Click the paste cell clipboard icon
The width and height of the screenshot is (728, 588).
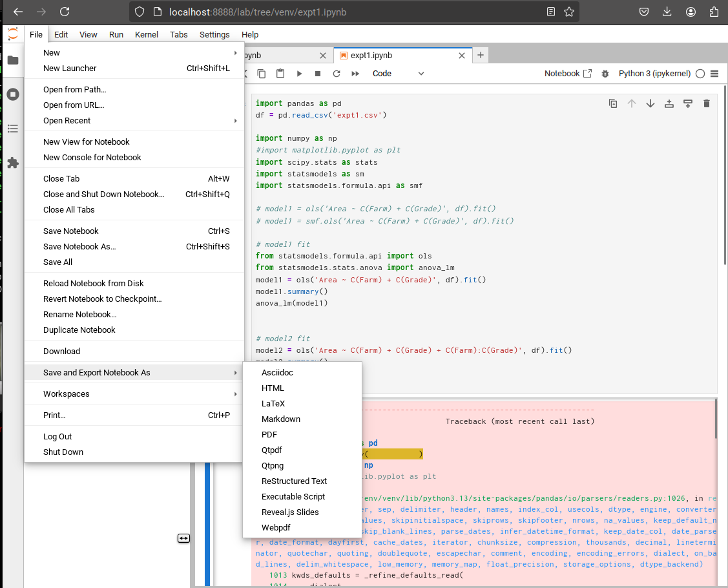pos(280,74)
